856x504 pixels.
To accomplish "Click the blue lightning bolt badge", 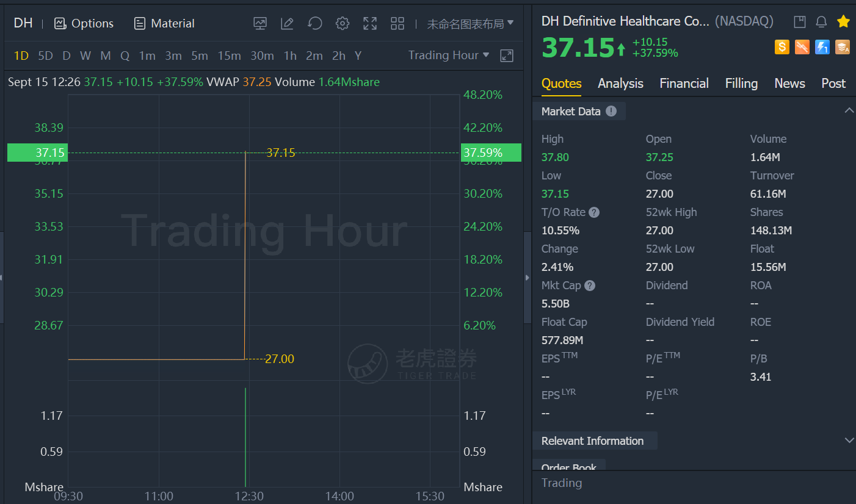I will pyautogui.click(x=822, y=46).
